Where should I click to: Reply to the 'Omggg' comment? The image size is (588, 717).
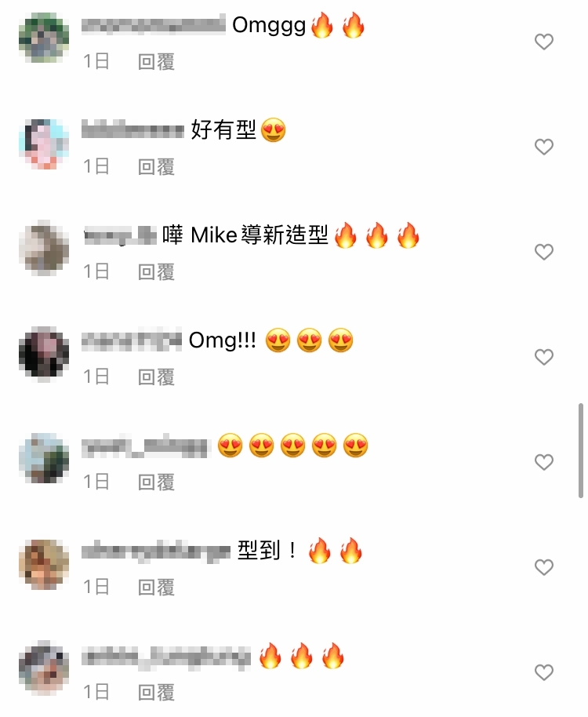click(156, 62)
